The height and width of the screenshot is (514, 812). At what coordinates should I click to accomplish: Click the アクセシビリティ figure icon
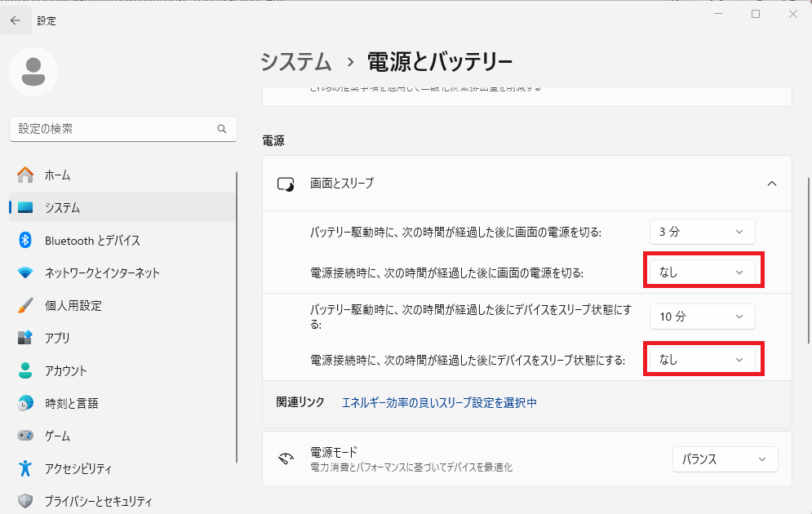(x=24, y=468)
